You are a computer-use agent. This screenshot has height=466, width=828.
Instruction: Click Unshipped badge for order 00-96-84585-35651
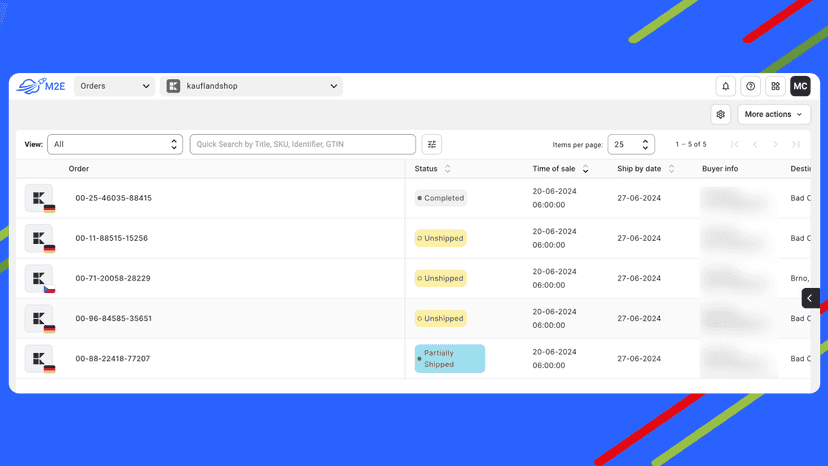point(440,319)
